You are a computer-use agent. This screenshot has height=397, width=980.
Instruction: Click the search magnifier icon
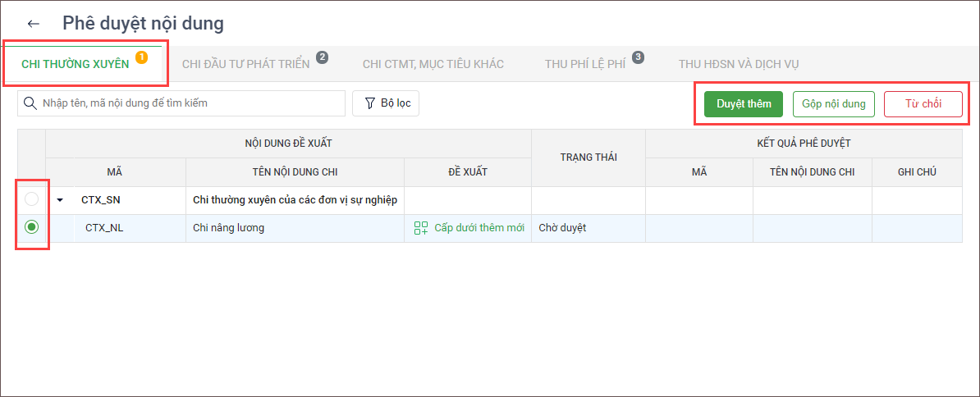[30, 104]
